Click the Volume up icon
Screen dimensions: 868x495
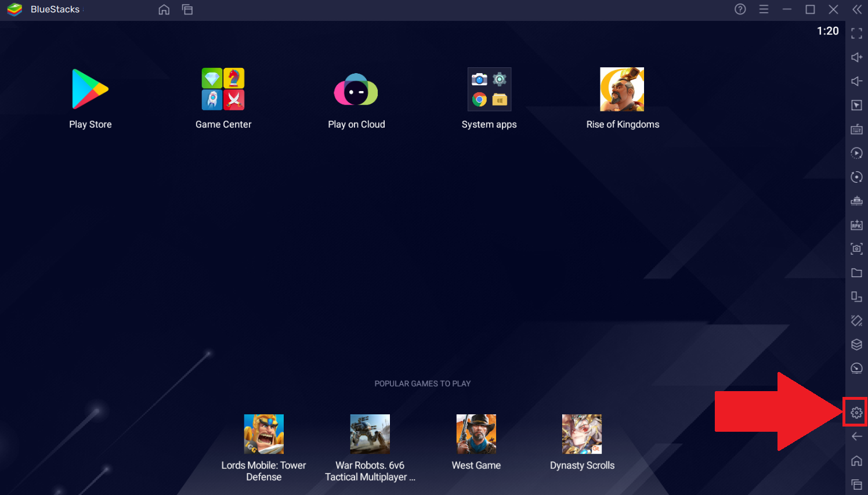(856, 57)
